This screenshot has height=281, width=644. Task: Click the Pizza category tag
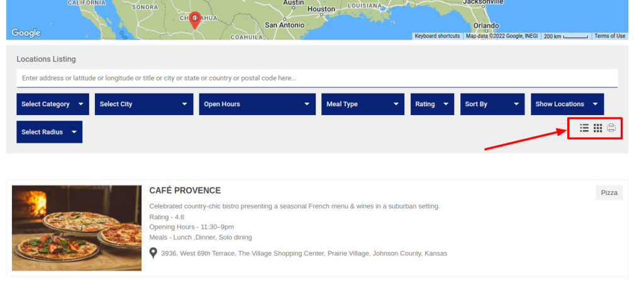point(609,193)
